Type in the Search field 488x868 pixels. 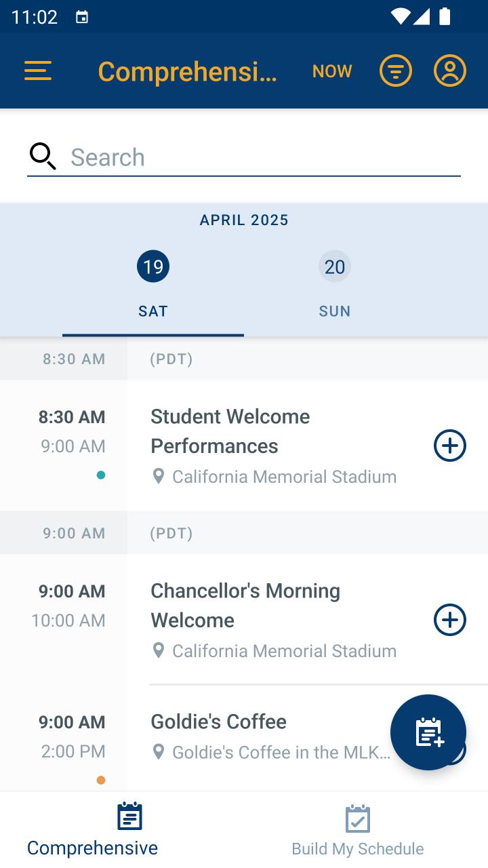264,157
